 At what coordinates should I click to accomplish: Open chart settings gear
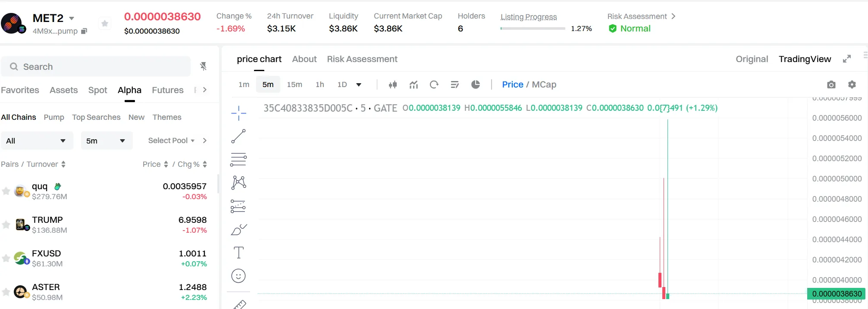(852, 84)
